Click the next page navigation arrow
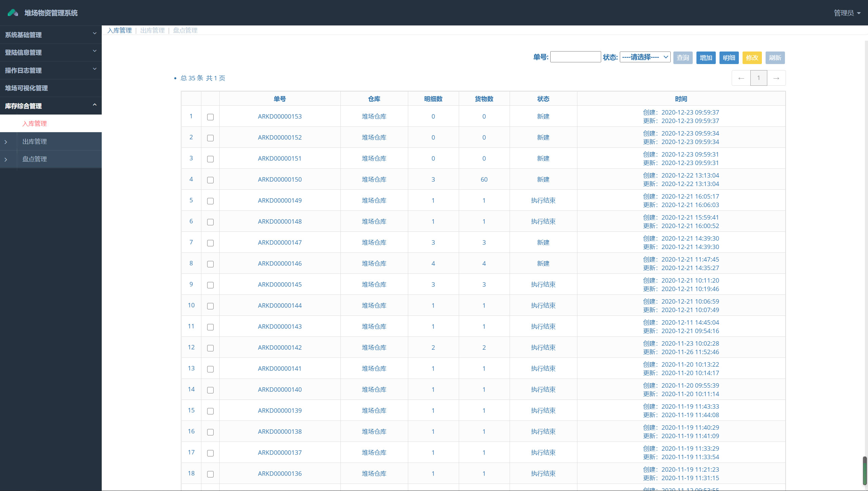This screenshot has width=868, height=491. (x=775, y=78)
